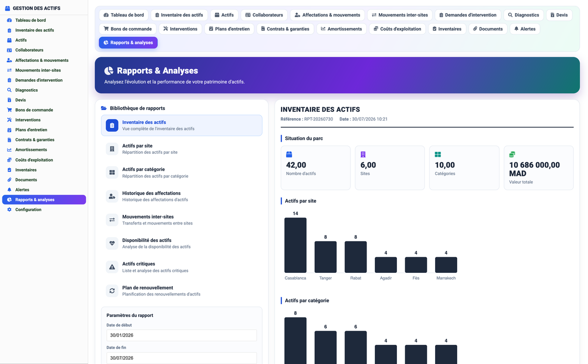This screenshot has height=364, width=588.
Task: Select the Devis top tab
Action: (x=559, y=15)
